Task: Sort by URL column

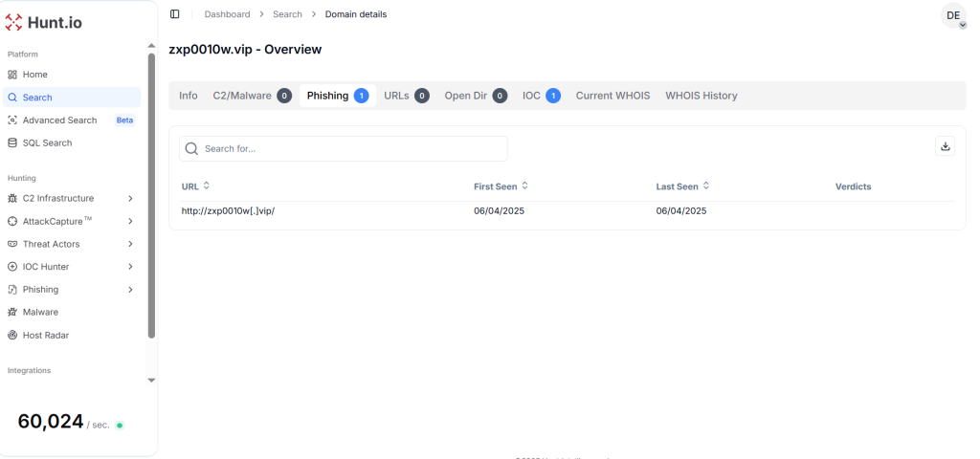Action: [x=195, y=186]
